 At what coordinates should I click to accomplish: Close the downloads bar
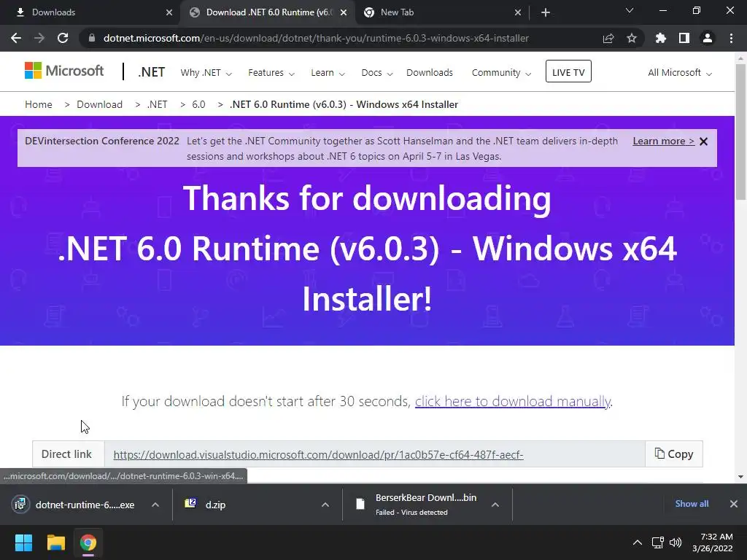[734, 504]
